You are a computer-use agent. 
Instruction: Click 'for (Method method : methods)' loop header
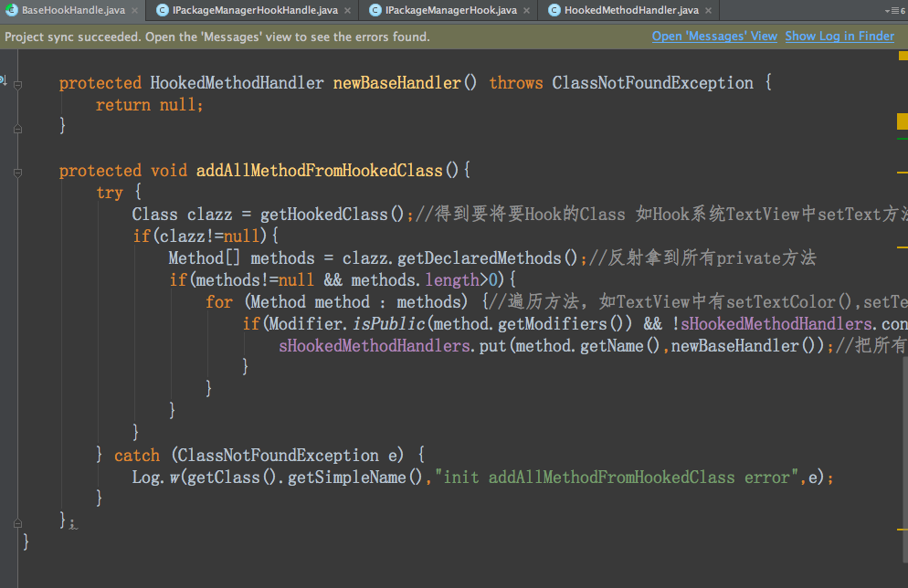336,302
